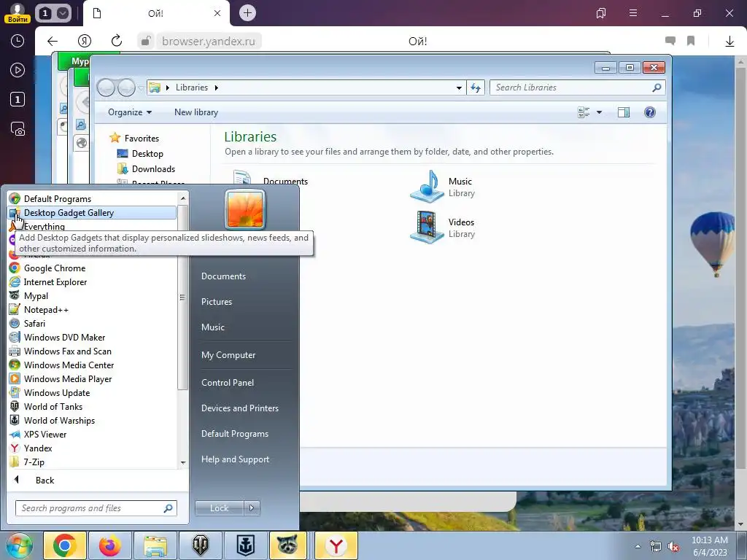Launch Windows Media Player
Viewport: 747px width, 560px height.
point(93,379)
